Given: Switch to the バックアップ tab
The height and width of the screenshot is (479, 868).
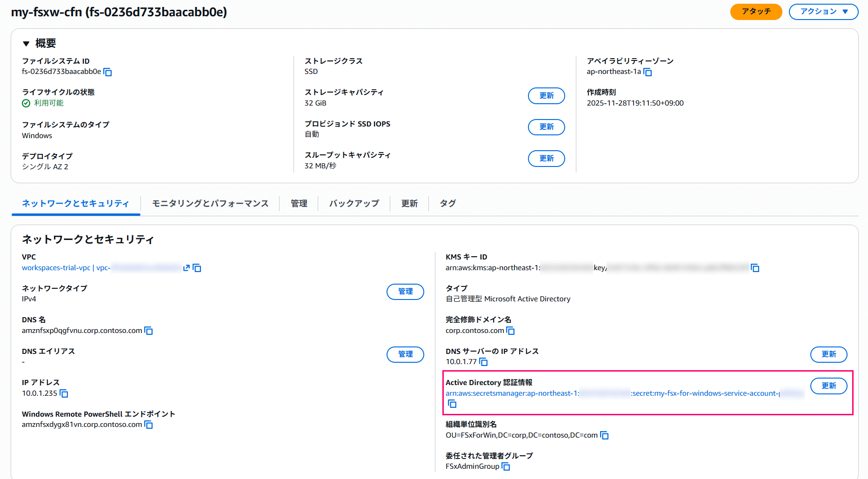Looking at the screenshot, I should point(354,203).
